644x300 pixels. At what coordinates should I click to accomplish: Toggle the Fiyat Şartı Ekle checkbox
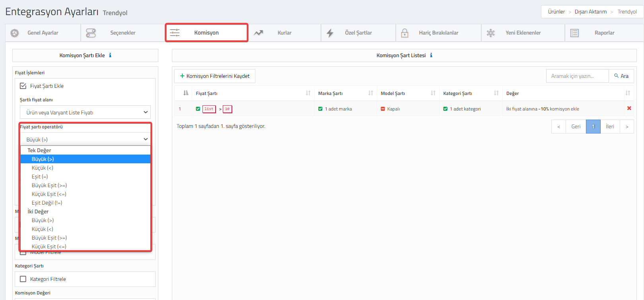click(23, 86)
